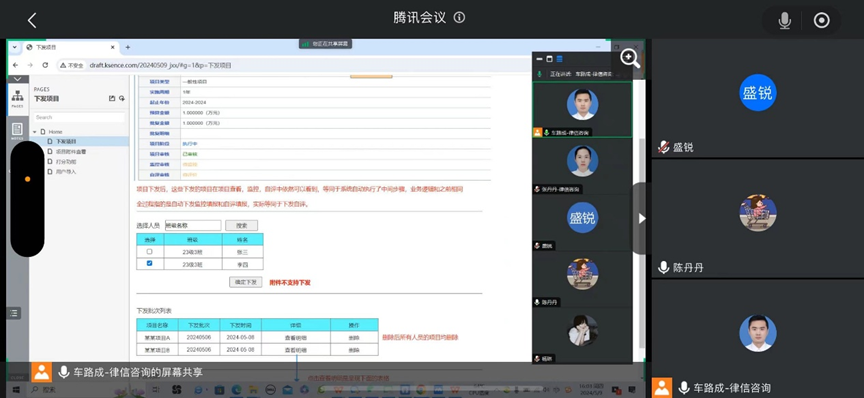Open the NOTES icon in the sidebar
Image resolution: width=864 pixels, height=398 pixels.
click(17, 130)
